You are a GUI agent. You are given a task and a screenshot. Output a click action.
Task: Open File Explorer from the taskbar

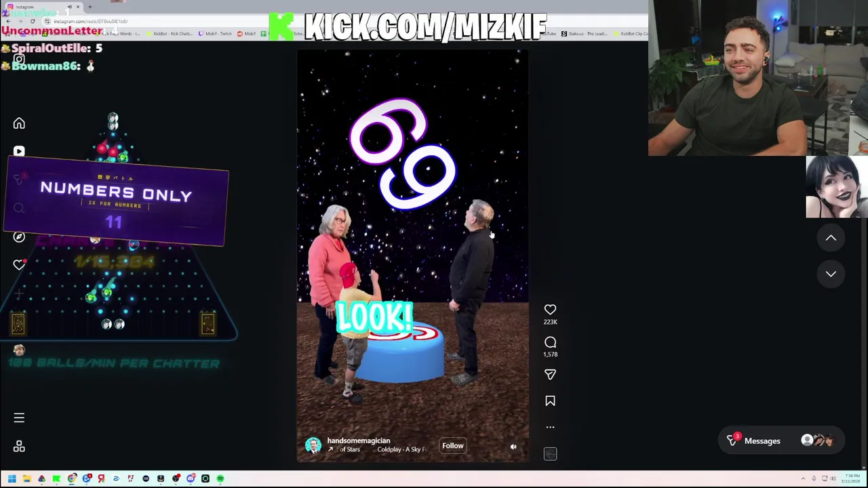coord(26,479)
